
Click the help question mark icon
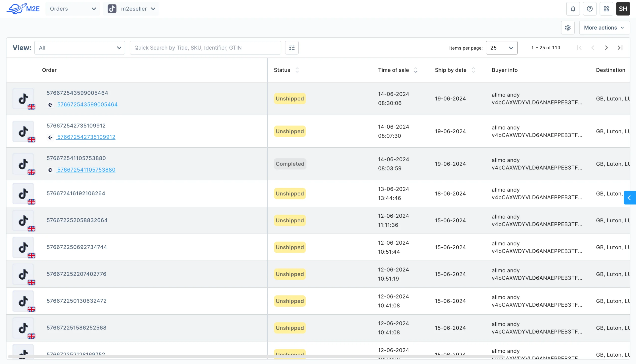pos(590,9)
